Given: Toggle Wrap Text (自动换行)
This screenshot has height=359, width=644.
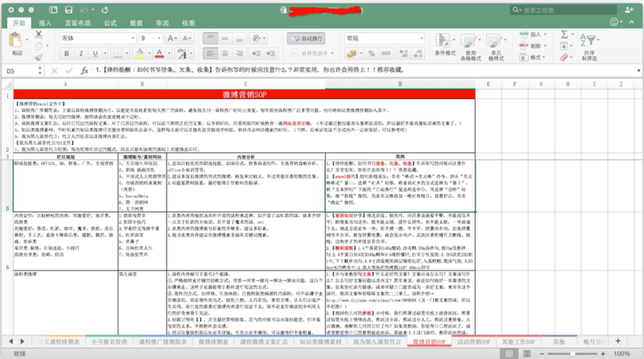Looking at the screenshot, I should click(x=305, y=38).
